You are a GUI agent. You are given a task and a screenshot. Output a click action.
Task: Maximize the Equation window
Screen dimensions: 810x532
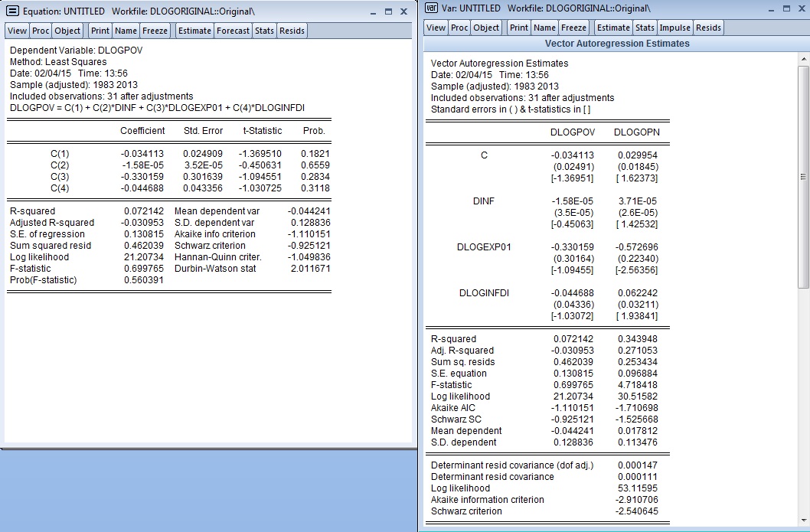(388, 11)
